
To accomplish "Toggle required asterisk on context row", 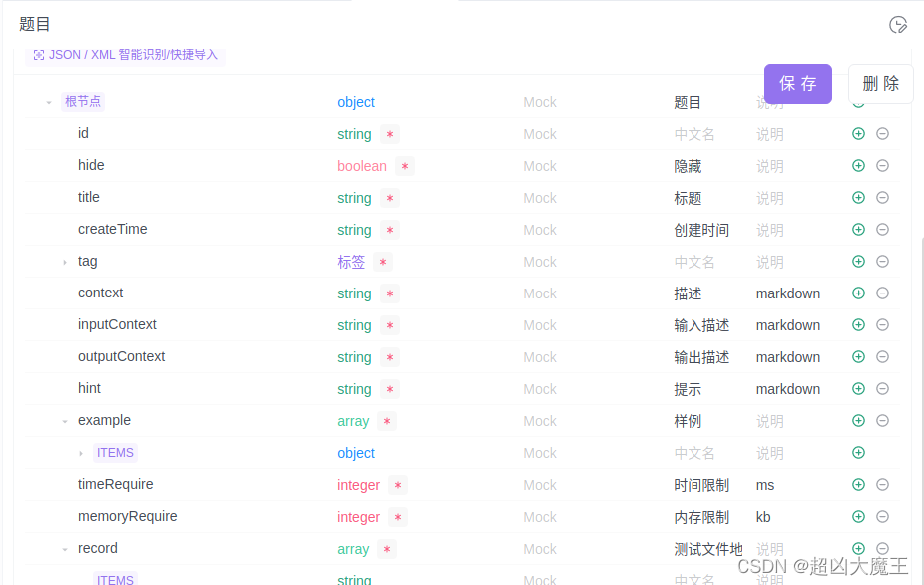I will pos(390,293).
